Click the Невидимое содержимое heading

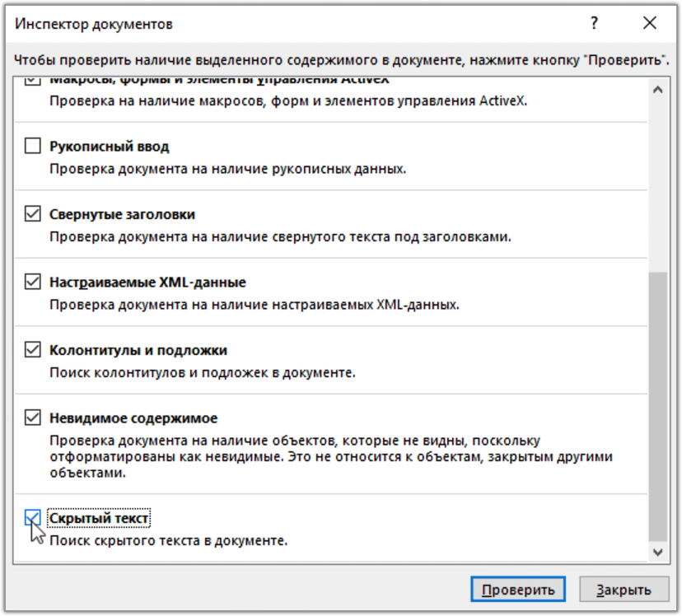point(133,418)
